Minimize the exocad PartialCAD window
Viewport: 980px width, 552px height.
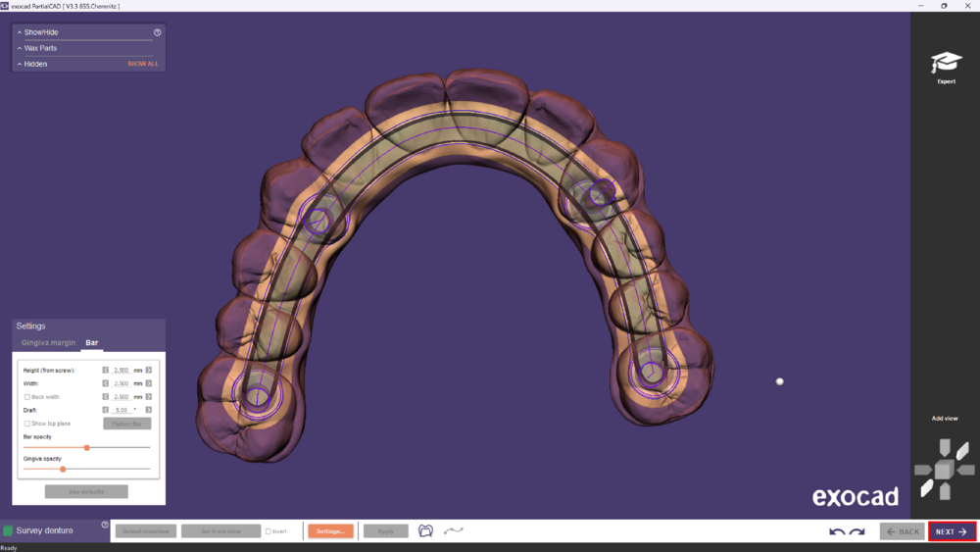click(920, 6)
